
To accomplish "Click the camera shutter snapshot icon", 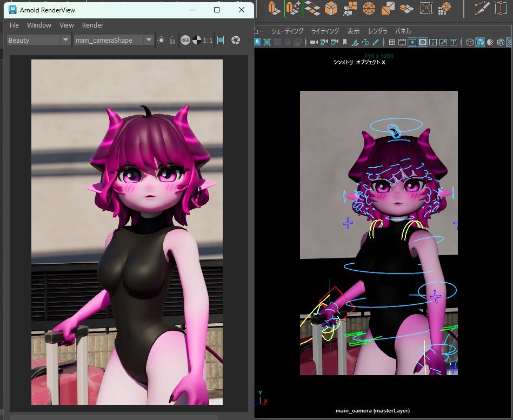I will 236,40.
